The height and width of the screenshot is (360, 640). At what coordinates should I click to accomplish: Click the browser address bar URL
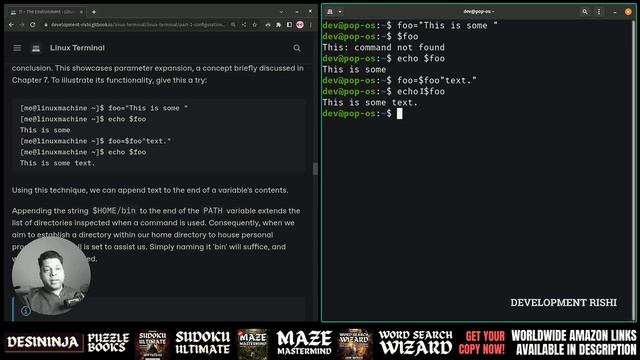[138, 25]
